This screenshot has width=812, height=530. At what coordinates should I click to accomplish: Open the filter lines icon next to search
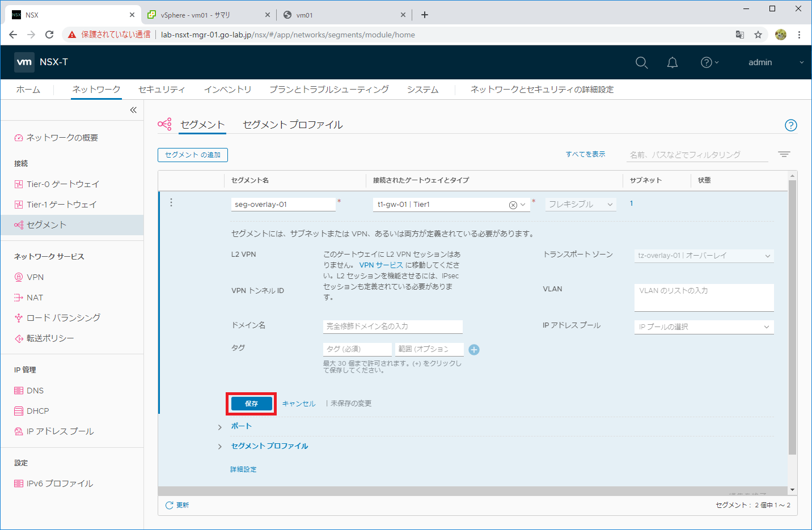(x=784, y=154)
